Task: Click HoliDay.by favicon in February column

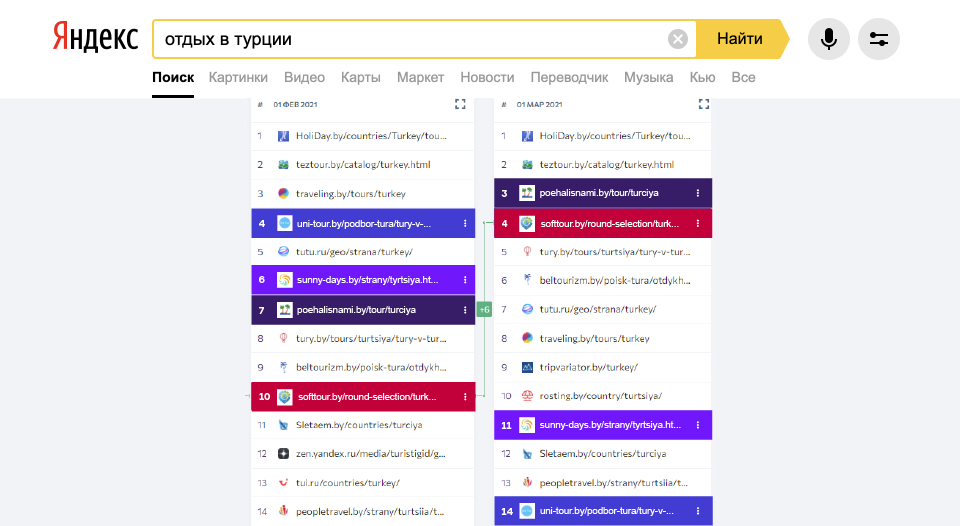Action: [x=283, y=136]
